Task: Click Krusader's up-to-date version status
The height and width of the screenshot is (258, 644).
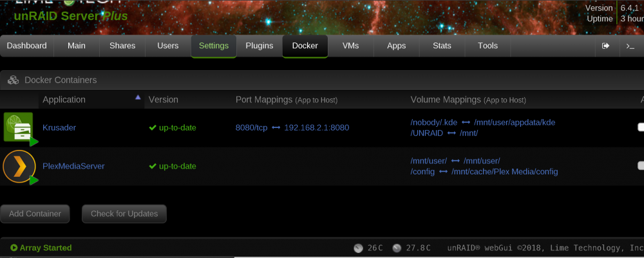Action: [173, 127]
